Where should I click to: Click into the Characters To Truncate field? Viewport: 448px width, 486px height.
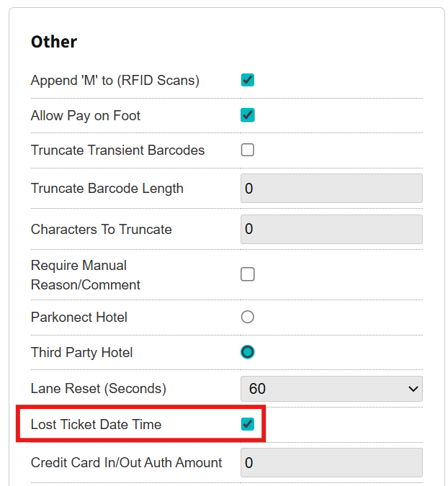point(331,230)
